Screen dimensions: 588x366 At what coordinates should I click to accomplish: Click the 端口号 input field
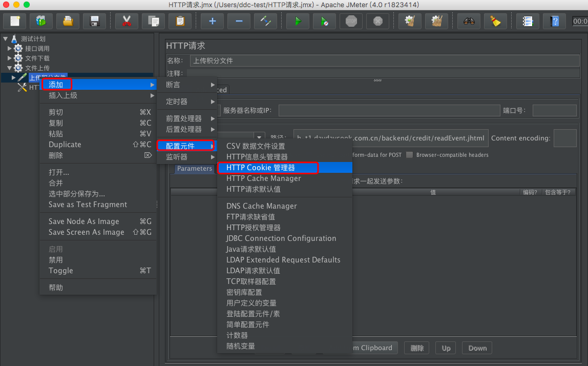coord(554,110)
